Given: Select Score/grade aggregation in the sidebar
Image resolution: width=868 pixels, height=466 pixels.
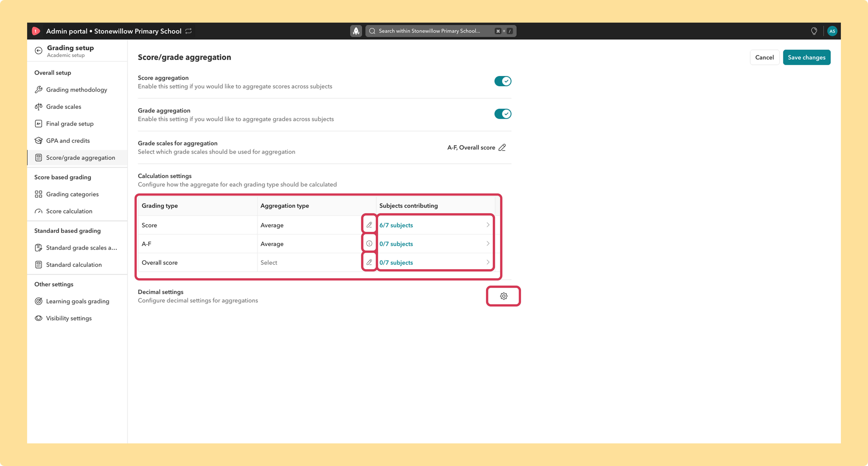Looking at the screenshot, I should click(x=77, y=158).
